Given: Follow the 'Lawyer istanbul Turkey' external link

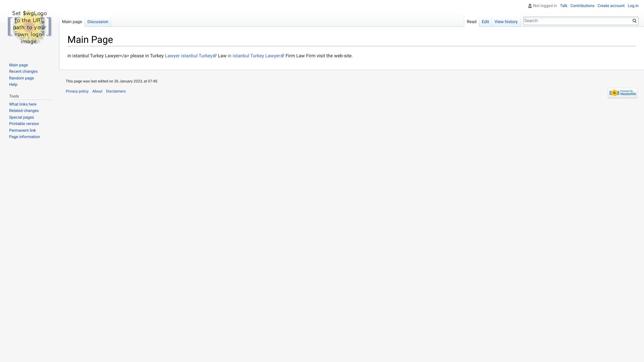Looking at the screenshot, I should click(191, 56).
